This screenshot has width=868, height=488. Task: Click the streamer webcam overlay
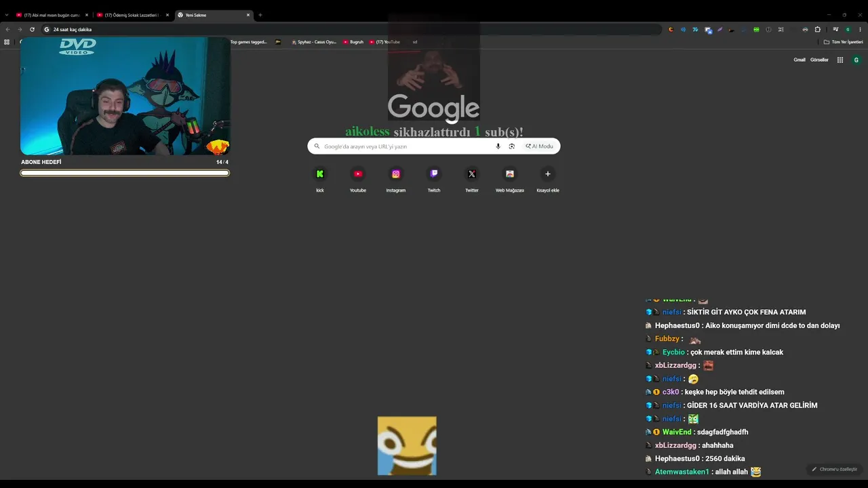(125, 96)
